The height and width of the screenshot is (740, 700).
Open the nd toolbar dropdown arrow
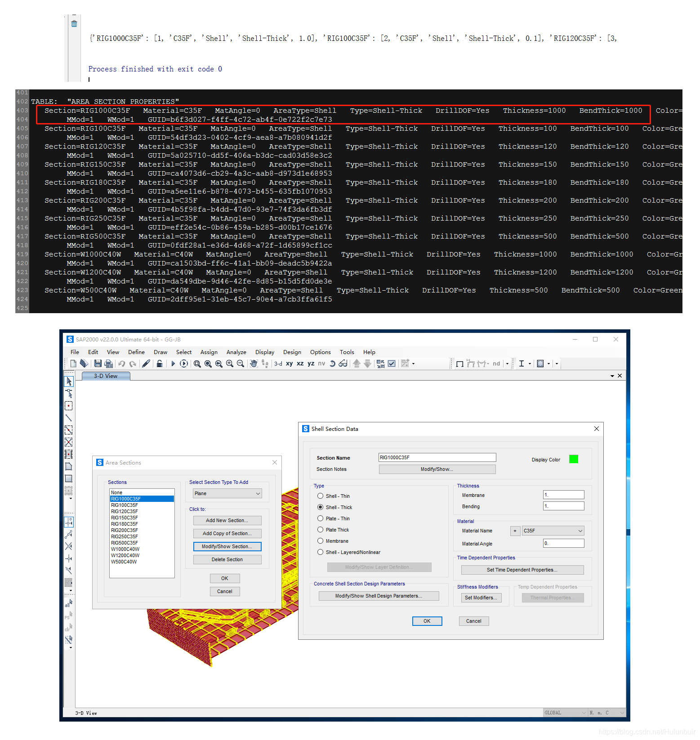(x=507, y=364)
